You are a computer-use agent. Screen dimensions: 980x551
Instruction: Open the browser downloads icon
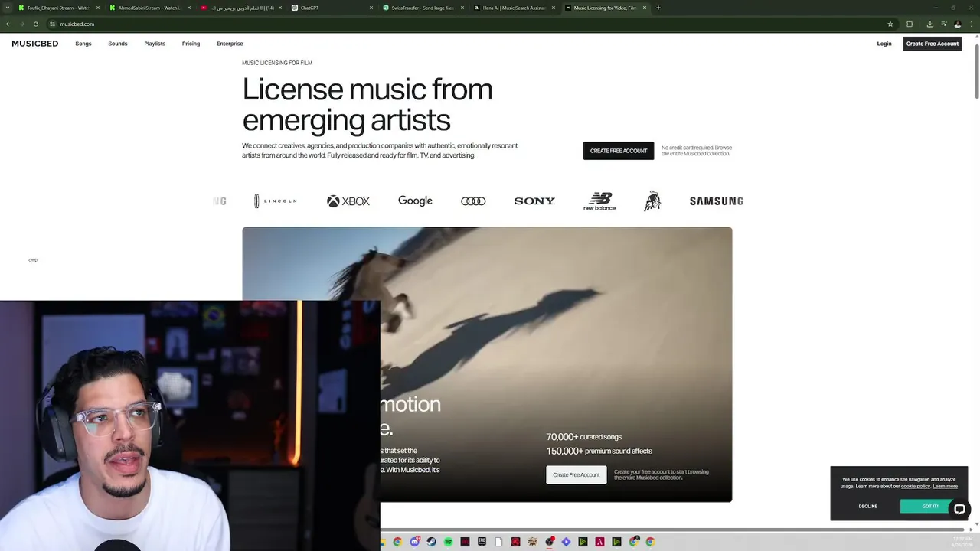[x=930, y=24]
